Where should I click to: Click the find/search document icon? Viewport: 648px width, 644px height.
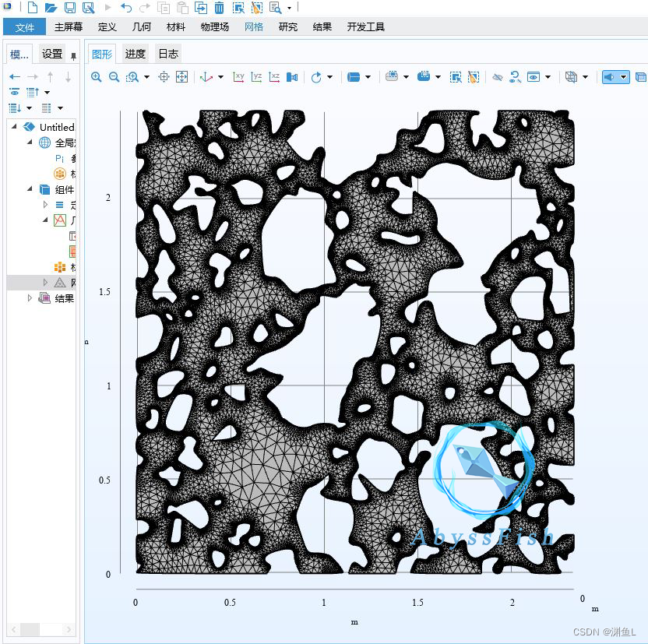(x=275, y=8)
